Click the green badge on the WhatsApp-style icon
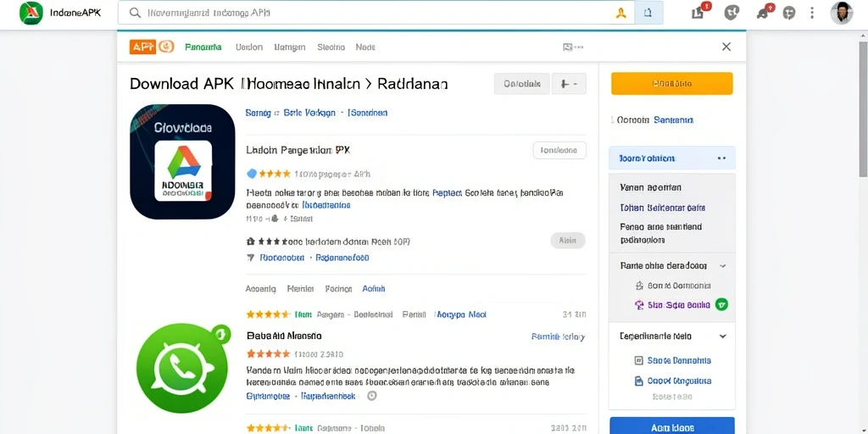This screenshot has height=434, width=868. 220,332
